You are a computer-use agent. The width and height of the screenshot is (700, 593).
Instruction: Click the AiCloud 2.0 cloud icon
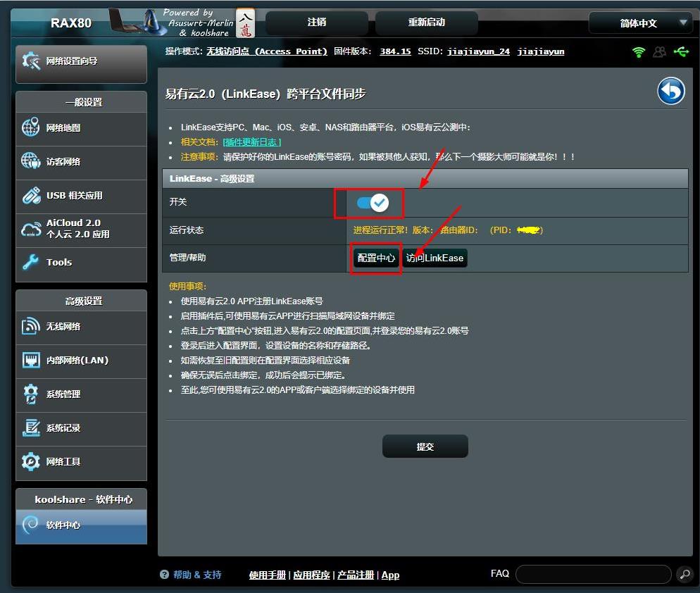pyautogui.click(x=31, y=229)
